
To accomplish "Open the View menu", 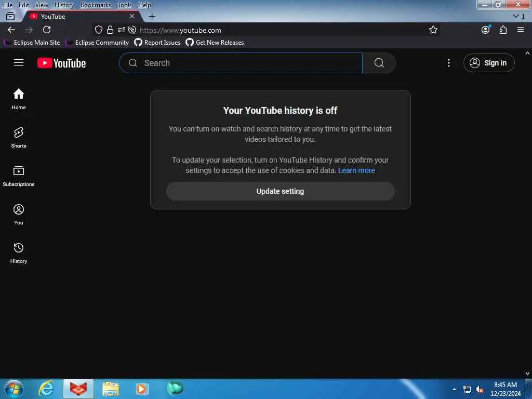I will coord(42,5).
